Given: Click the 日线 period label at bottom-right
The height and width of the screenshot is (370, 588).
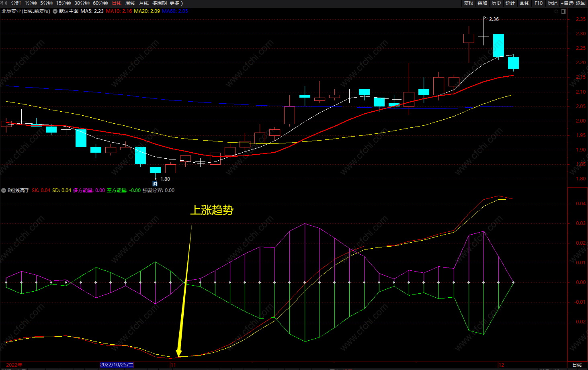Looking at the screenshot, I should coord(577,365).
